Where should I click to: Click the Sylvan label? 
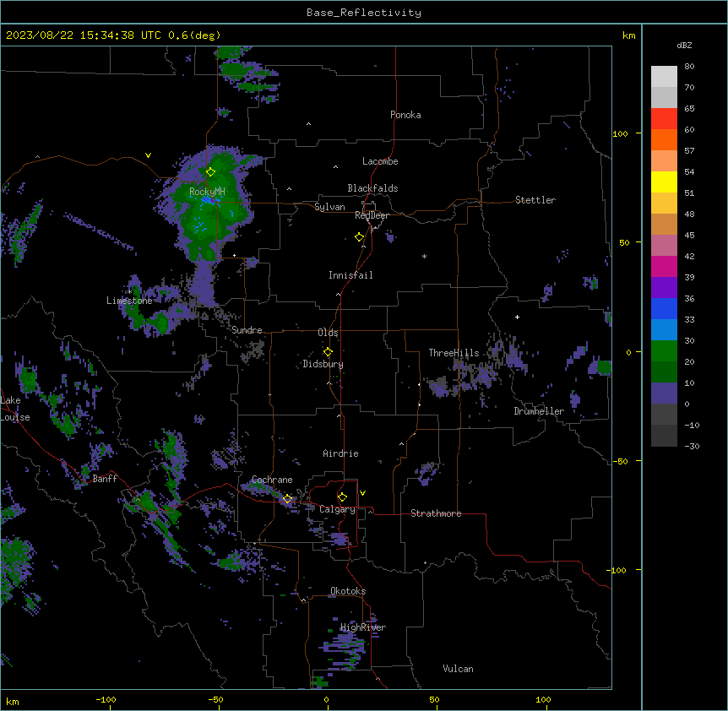329,207
